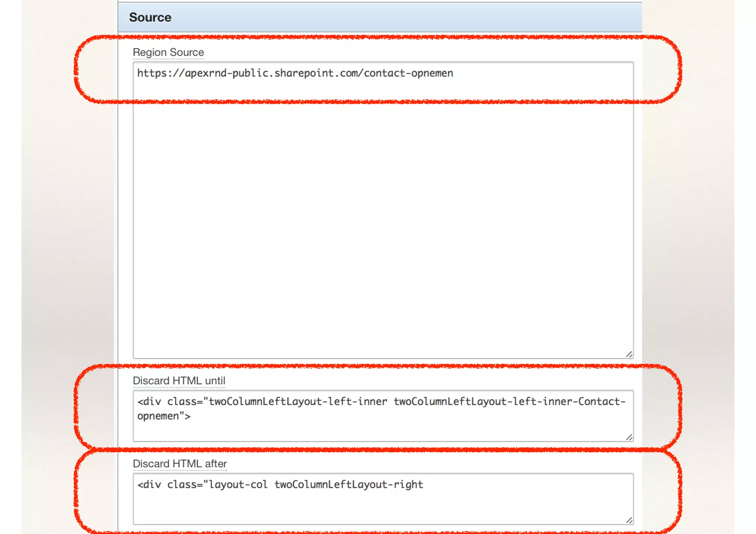Click '<div class=' start in Discard HTML until
This screenshot has height=534, width=756.
[170, 402]
